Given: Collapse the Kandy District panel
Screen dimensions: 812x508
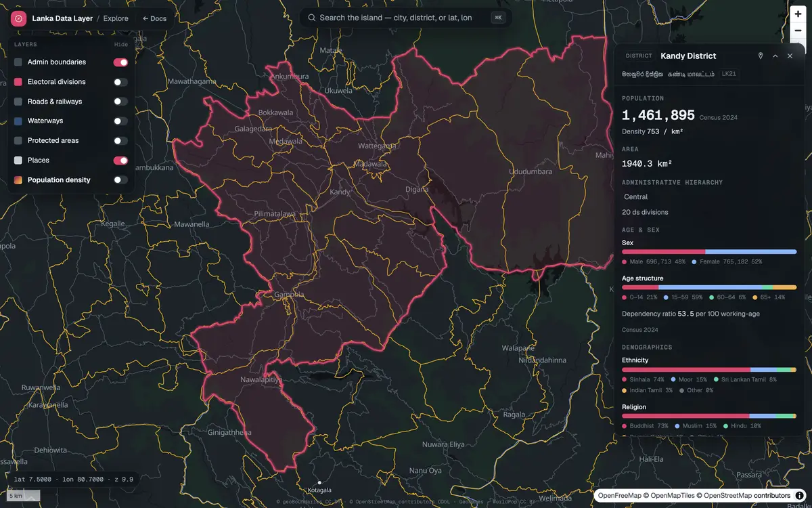Looking at the screenshot, I should pyautogui.click(x=775, y=56).
